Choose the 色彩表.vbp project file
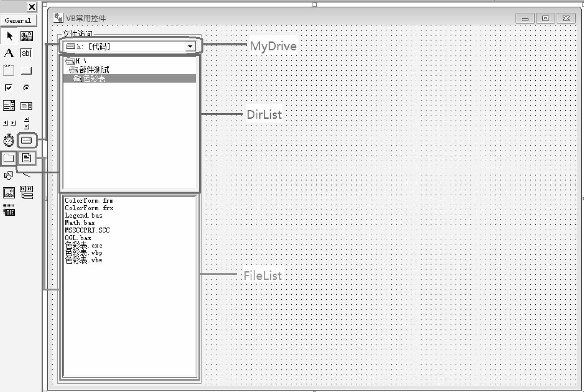The width and height of the screenshot is (584, 392). click(x=84, y=253)
